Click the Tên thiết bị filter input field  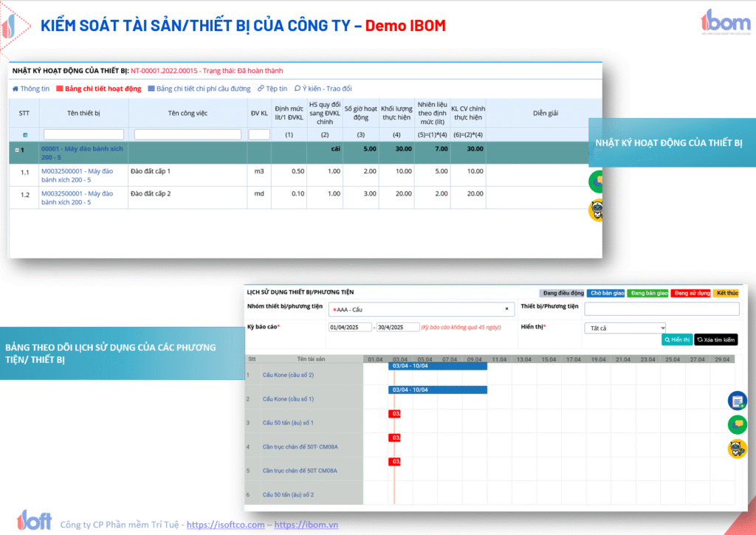(83, 134)
